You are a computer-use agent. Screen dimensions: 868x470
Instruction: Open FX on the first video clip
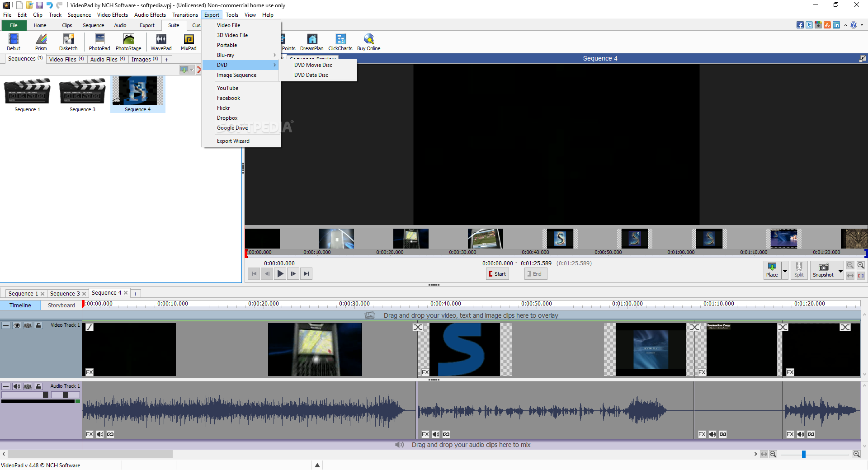90,372
